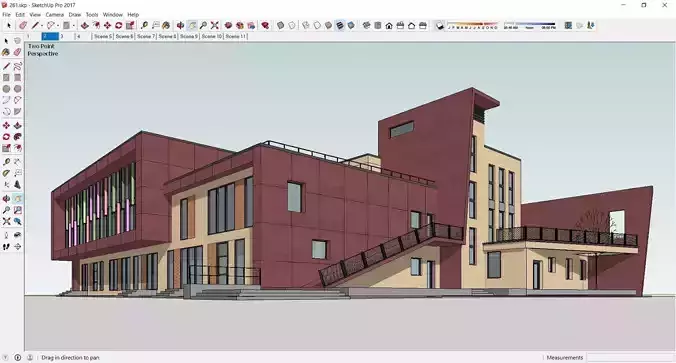676x363 pixels.
Task: Enable Shaded face style
Action: (329, 25)
